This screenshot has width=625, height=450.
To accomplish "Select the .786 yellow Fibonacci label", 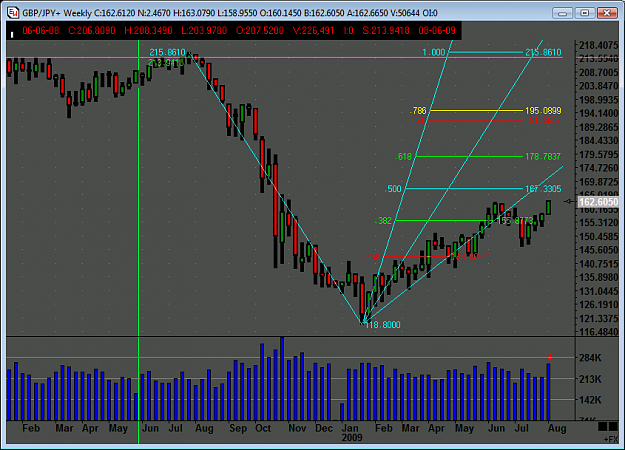I will 419,110.
